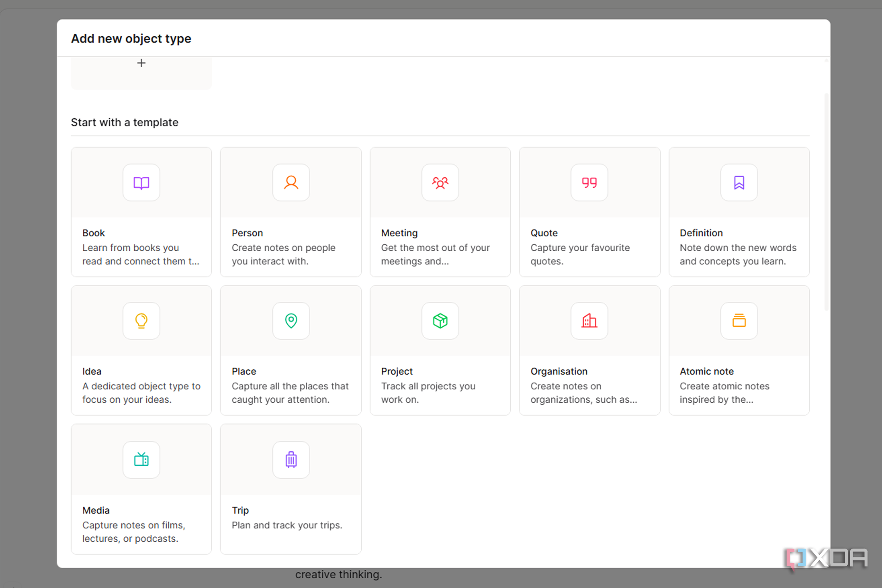Choose the Meeting group icon
This screenshot has width=882, height=588.
point(440,183)
